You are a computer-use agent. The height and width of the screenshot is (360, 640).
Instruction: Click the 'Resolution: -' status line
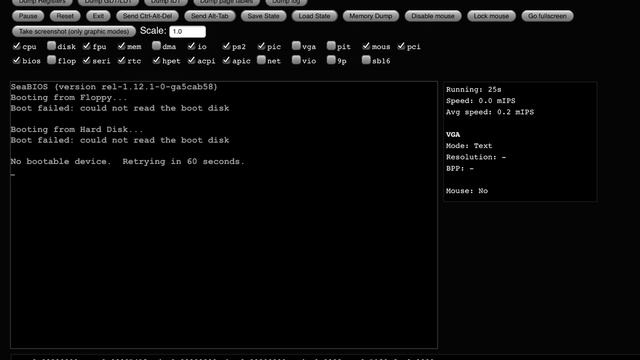pyautogui.click(x=476, y=157)
